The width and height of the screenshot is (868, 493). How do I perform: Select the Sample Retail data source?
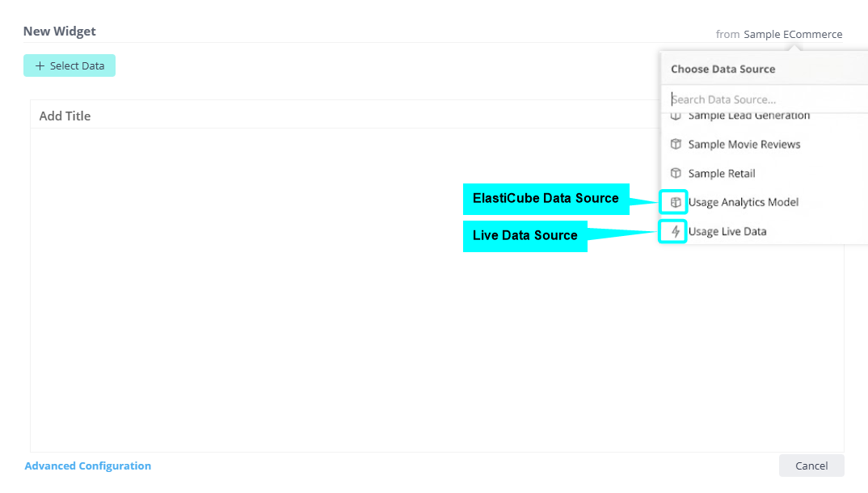721,173
